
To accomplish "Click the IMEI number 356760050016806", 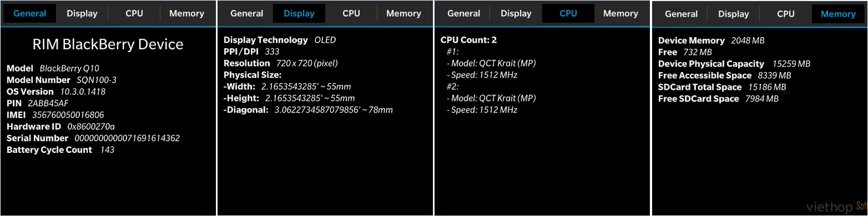I will point(68,115).
